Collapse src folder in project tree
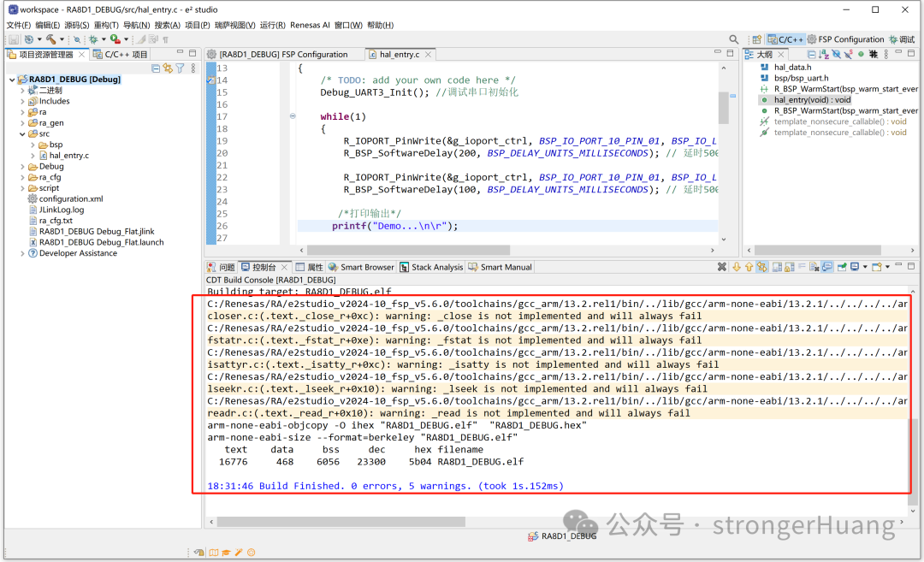The width and height of the screenshot is (924, 562). (22, 134)
